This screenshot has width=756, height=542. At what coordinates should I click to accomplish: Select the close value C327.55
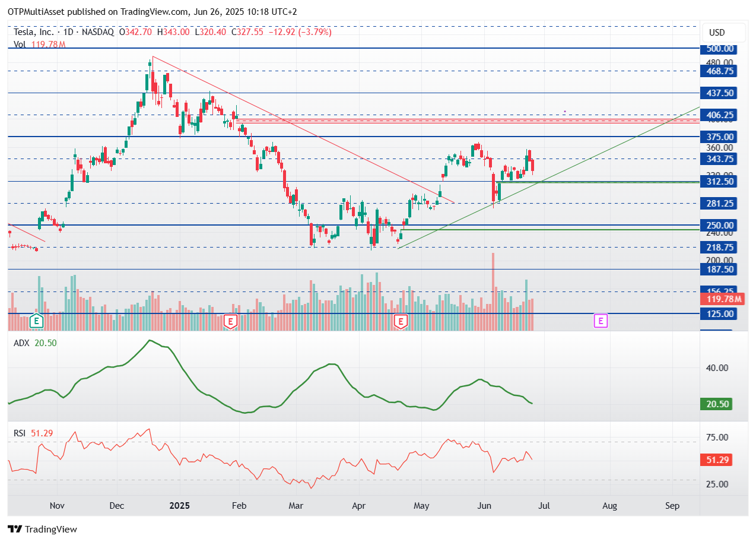248,32
